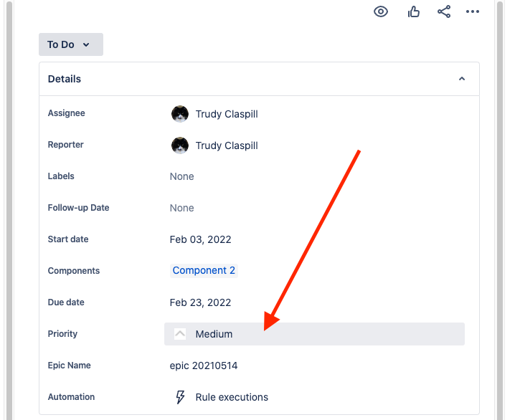Select reporter name Trudy Claspill
The height and width of the screenshot is (420, 520).
227,145
